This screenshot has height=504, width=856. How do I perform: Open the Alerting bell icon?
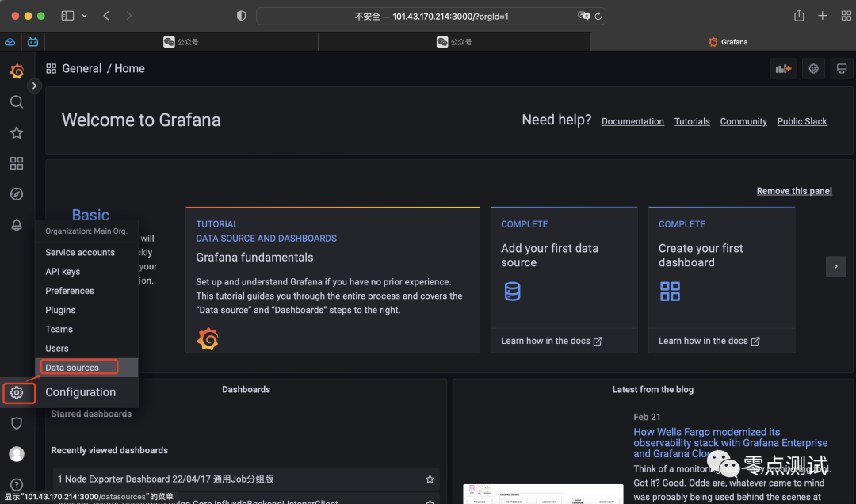(17, 224)
